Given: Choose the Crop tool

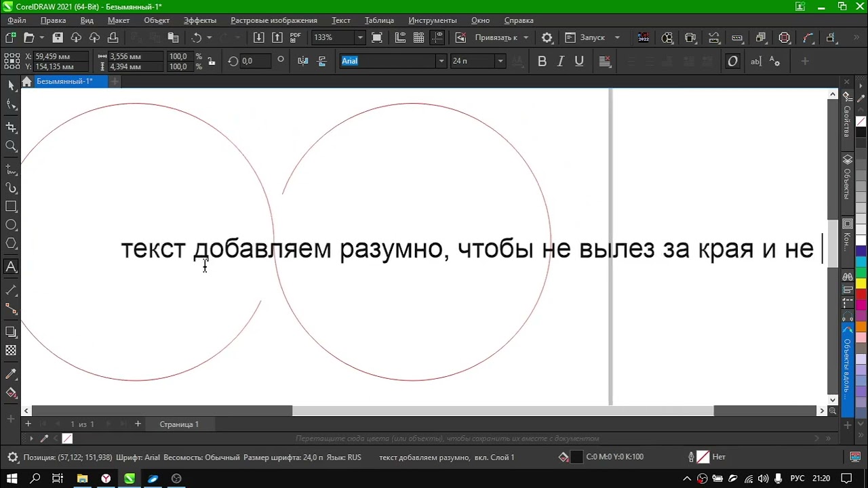Looking at the screenshot, I should coord(11,127).
